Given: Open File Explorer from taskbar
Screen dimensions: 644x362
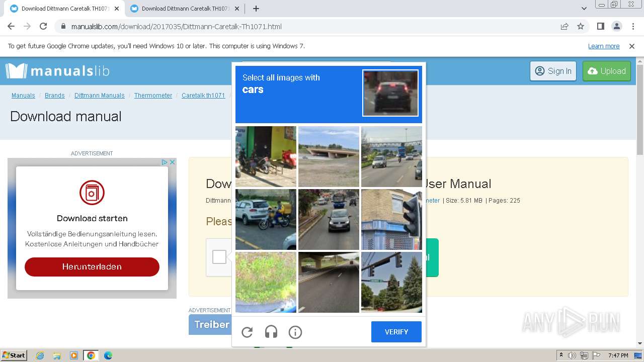Looking at the screenshot, I should pyautogui.click(x=57, y=355).
